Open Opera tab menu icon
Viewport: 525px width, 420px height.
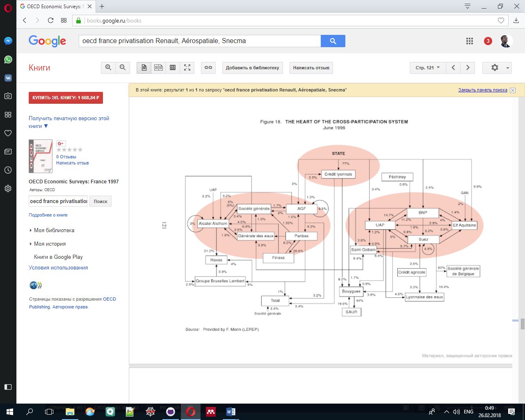468,6
